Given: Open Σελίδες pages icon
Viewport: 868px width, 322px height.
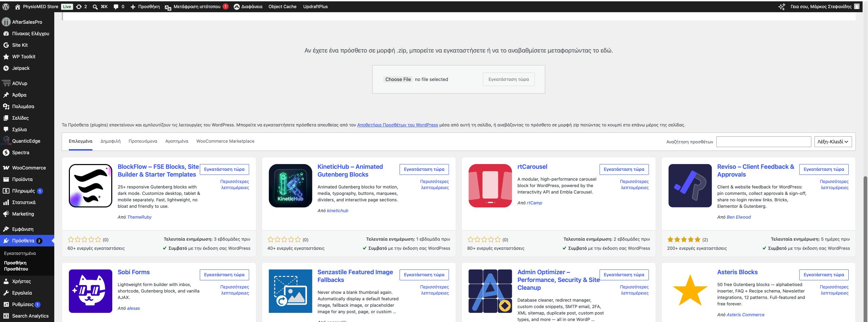Looking at the screenshot, I should click(6, 118).
